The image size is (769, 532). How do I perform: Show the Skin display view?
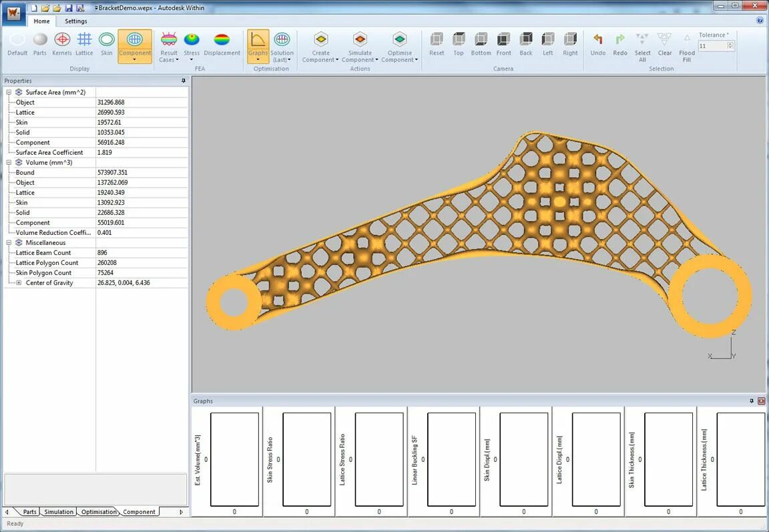click(106, 43)
